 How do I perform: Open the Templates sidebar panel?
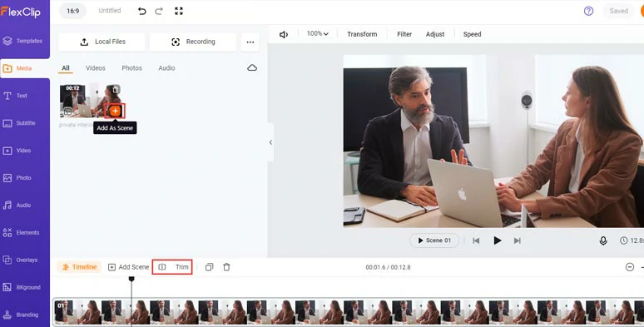tap(24, 41)
